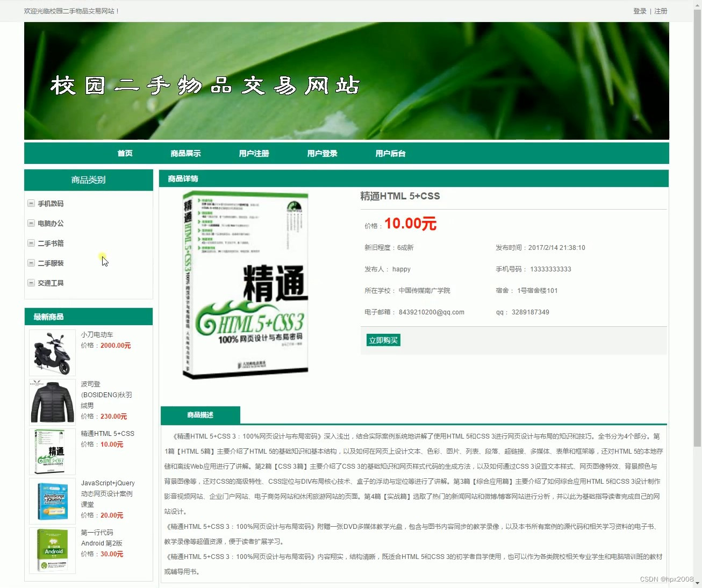Image resolution: width=702 pixels, height=588 pixels.
Task: Click the 小刀电动车 product title link
Action: (97, 334)
